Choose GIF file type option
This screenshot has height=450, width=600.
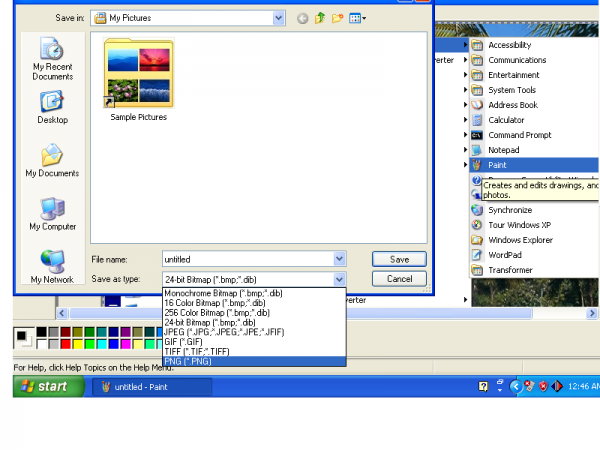point(254,342)
